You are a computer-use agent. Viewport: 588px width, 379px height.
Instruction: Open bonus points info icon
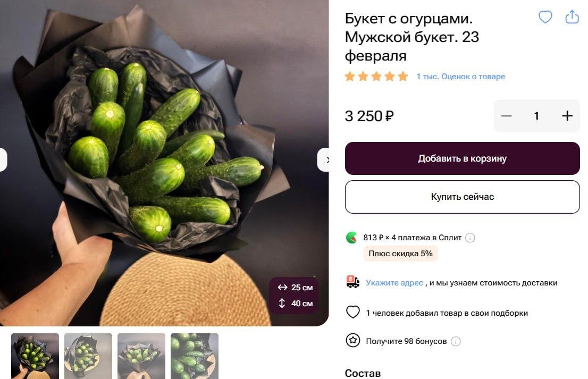pyautogui.click(x=456, y=341)
